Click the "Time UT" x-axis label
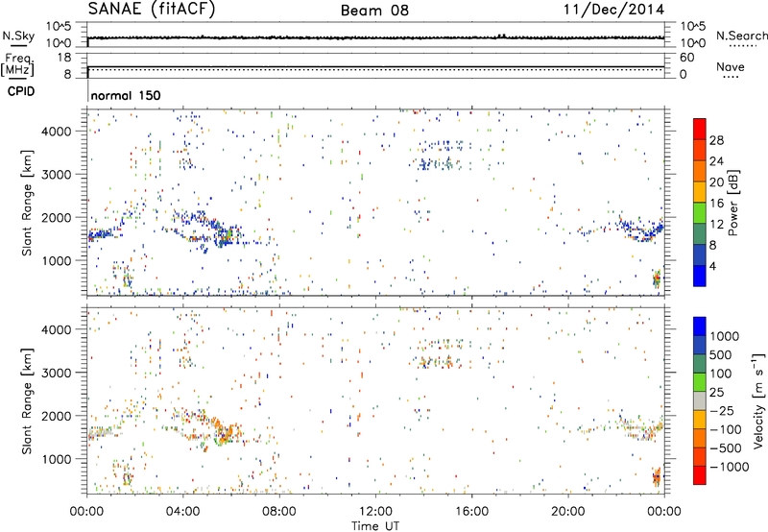This screenshot has width=768, height=532. 375,526
